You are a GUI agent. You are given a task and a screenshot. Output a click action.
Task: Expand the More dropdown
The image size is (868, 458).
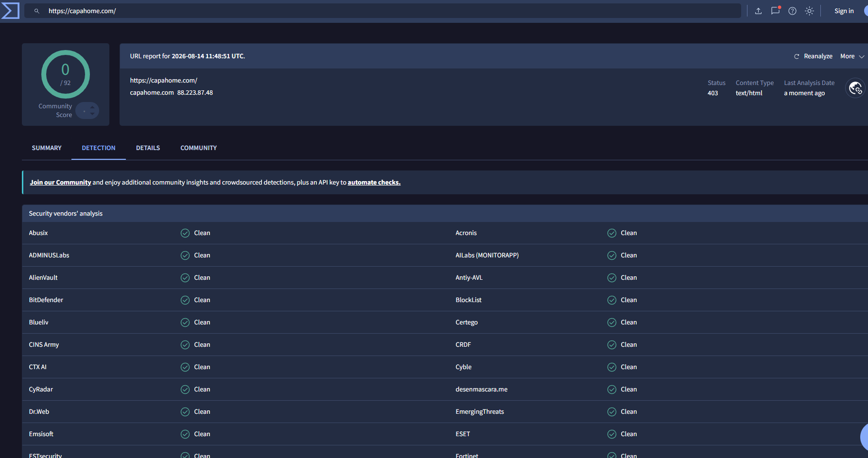852,56
